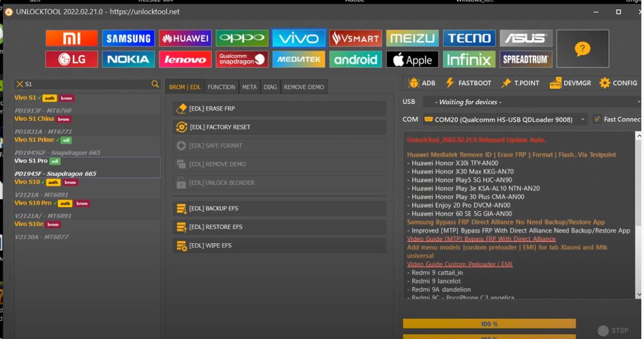Run [EDL] ERASE FRP

(x=279, y=109)
